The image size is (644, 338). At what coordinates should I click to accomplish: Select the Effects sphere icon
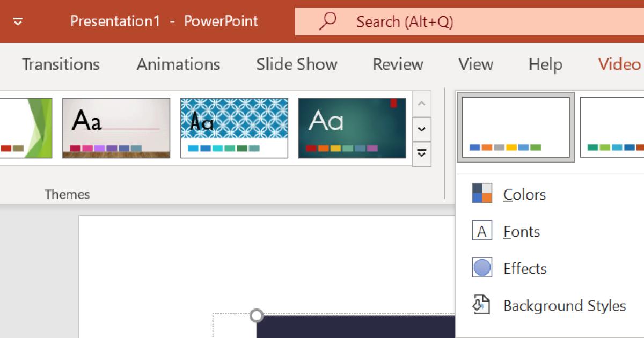[x=482, y=268]
